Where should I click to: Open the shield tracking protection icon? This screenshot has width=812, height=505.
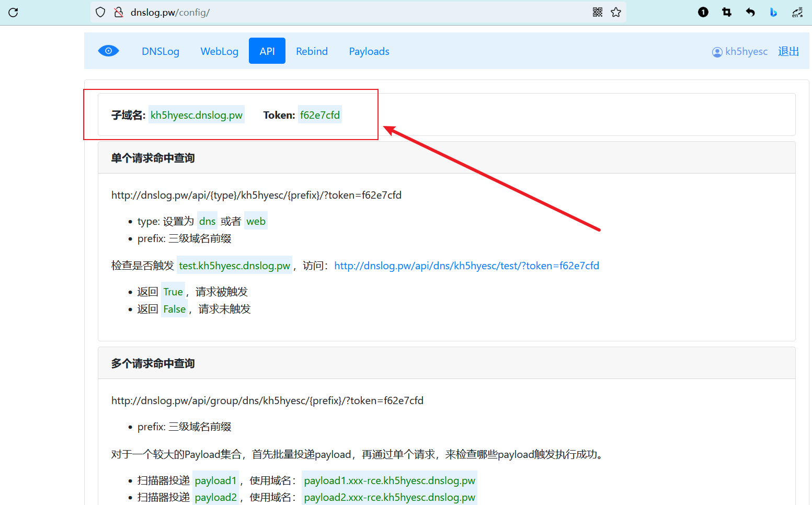coord(100,13)
